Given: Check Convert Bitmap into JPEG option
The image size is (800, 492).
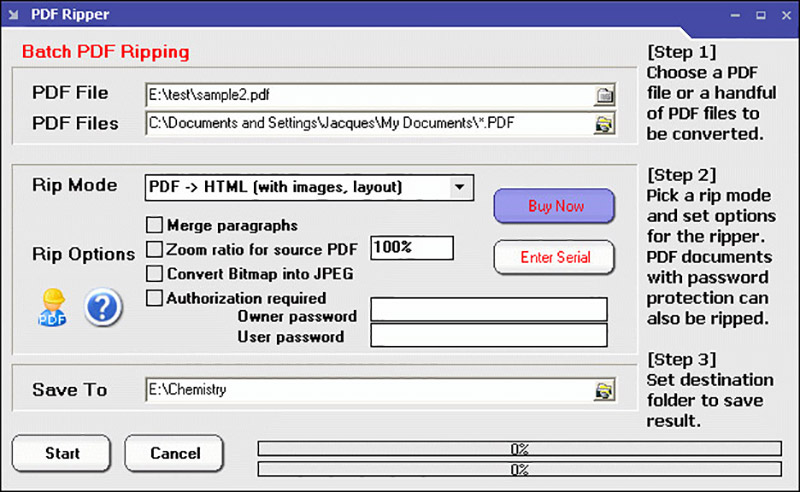Looking at the screenshot, I should pyautogui.click(x=155, y=273).
